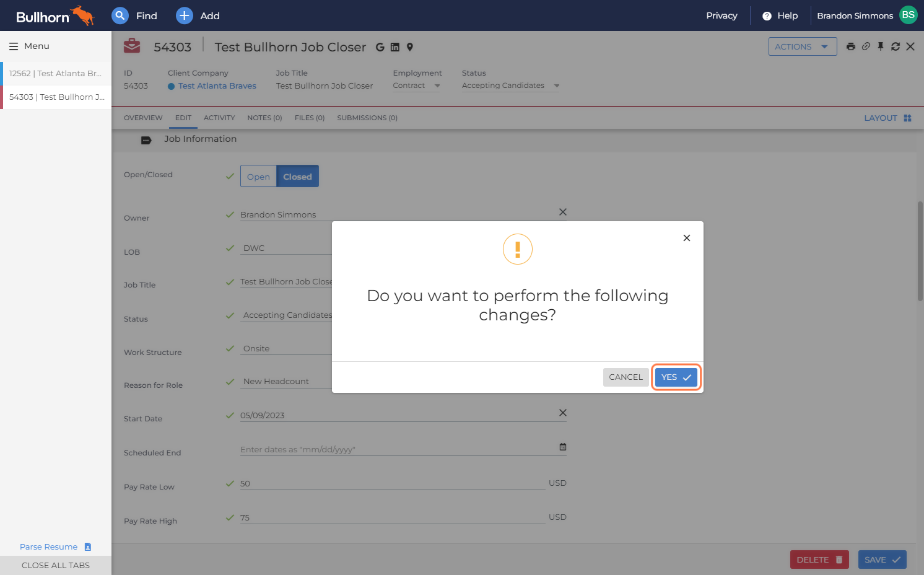The image size is (924, 575).
Task: Expand the Employment Contract dropdown
Action: (x=416, y=86)
